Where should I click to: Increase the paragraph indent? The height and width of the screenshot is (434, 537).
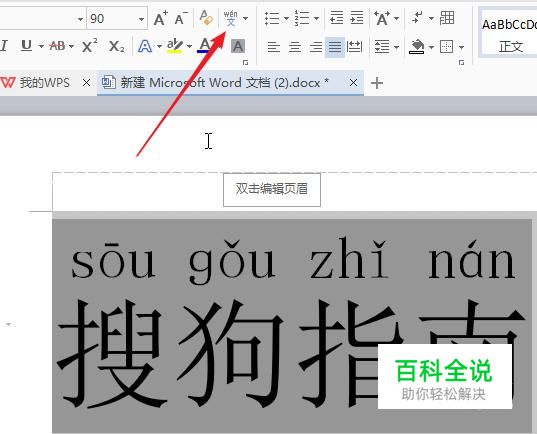357,18
